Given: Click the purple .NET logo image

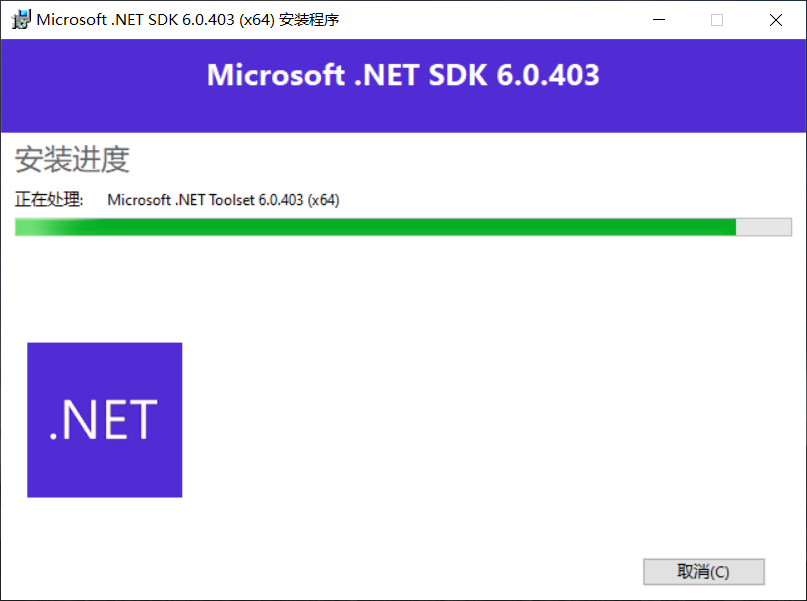Looking at the screenshot, I should click(104, 420).
